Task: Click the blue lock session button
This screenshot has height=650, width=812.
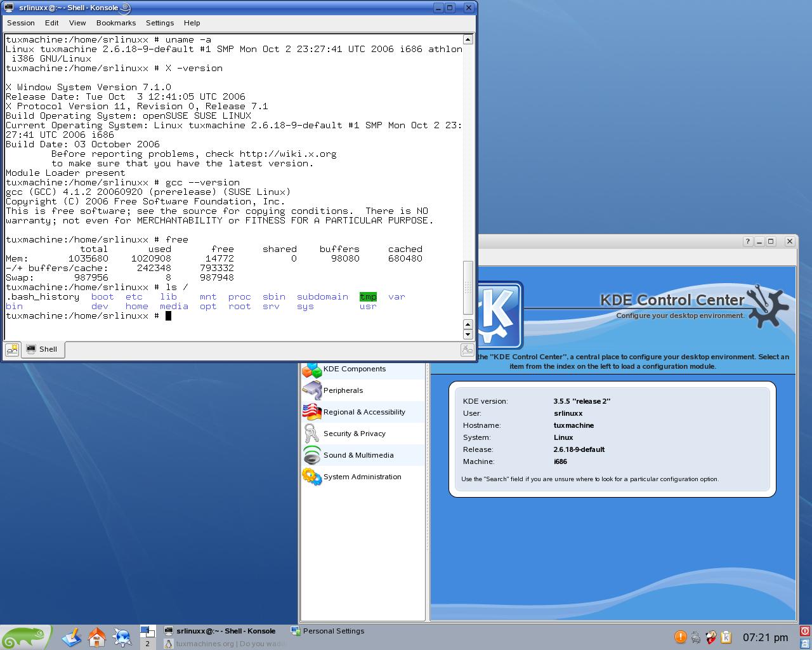Action: click(805, 644)
